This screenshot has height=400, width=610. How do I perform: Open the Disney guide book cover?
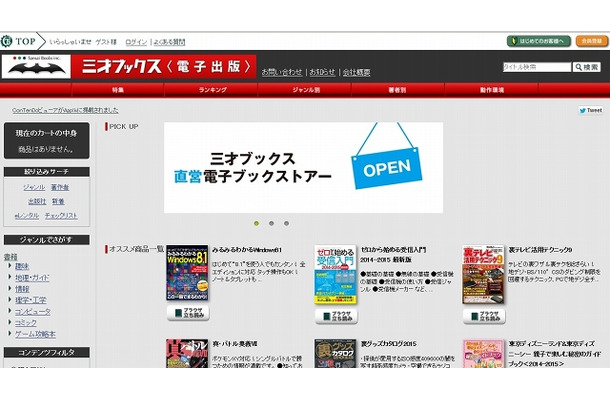click(x=483, y=354)
